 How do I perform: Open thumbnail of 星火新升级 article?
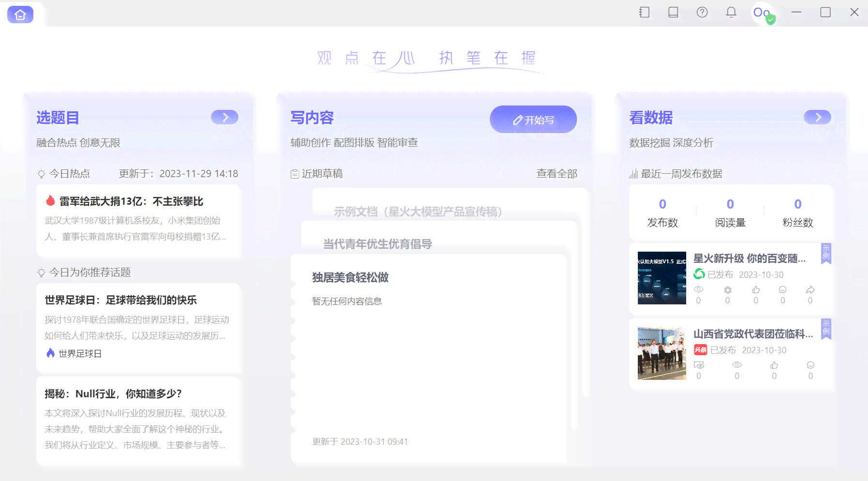662,278
